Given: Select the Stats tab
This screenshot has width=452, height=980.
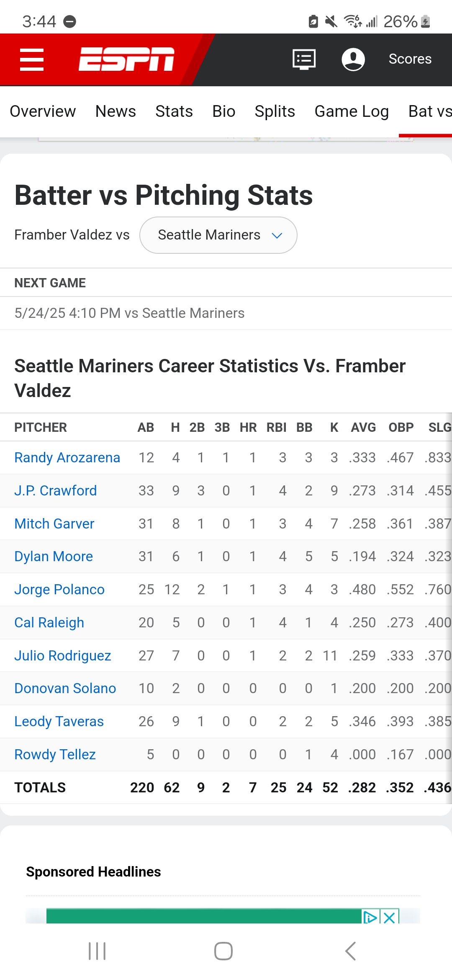Looking at the screenshot, I should tap(174, 111).
